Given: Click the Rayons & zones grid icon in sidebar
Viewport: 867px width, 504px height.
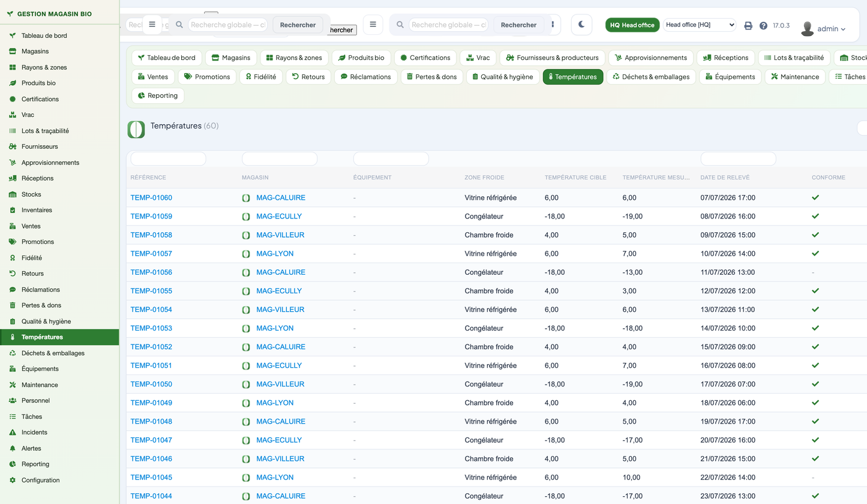Looking at the screenshot, I should point(12,67).
